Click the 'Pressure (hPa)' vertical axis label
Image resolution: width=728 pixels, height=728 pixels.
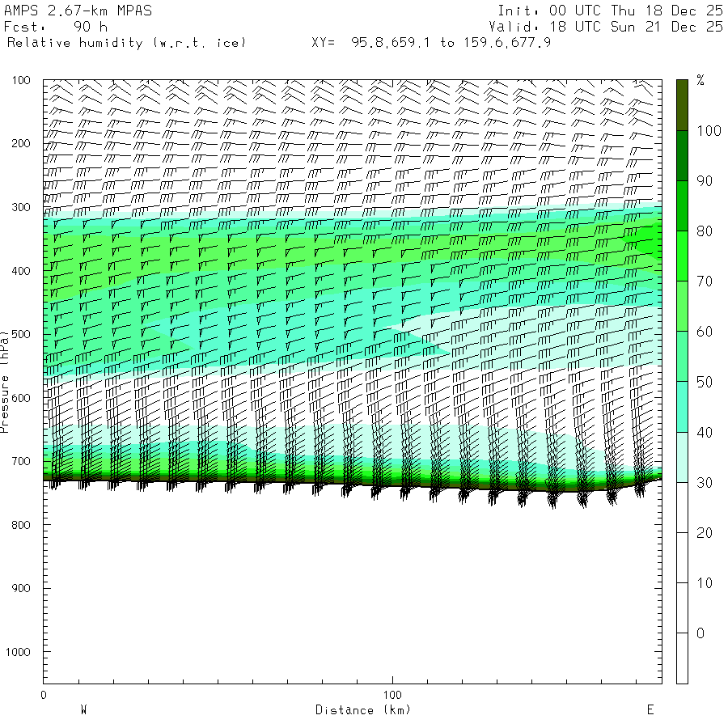[x=5, y=380]
